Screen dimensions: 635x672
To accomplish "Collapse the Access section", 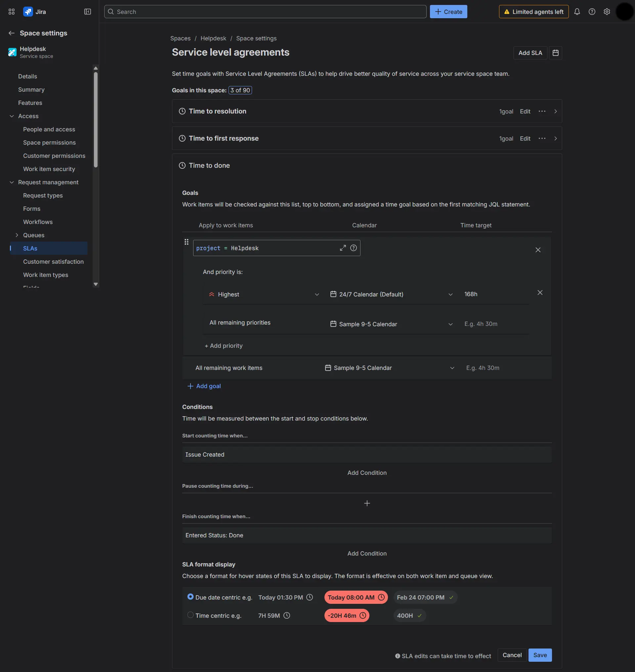I will [12, 116].
